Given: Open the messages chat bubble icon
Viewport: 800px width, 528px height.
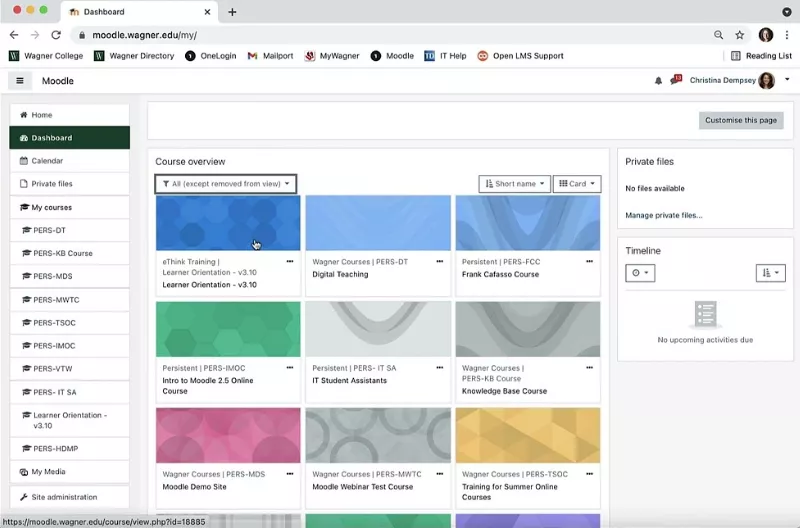Looking at the screenshot, I should click(x=676, y=80).
